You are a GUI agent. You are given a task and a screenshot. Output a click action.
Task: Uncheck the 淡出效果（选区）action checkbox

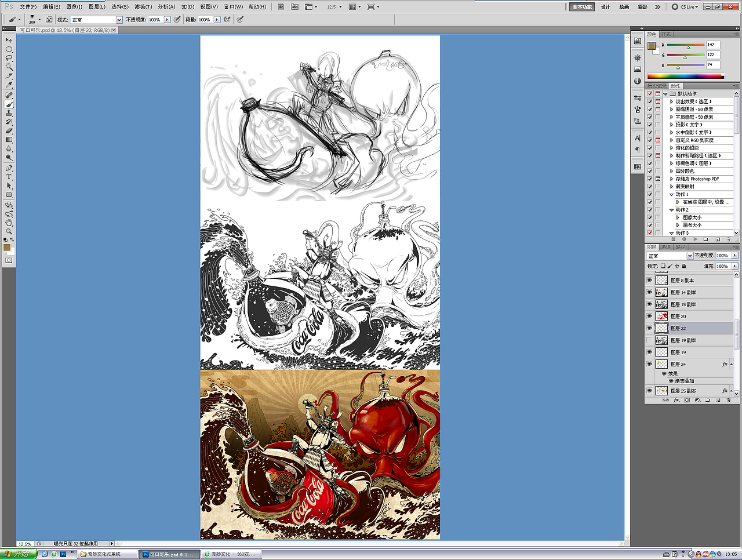650,101
